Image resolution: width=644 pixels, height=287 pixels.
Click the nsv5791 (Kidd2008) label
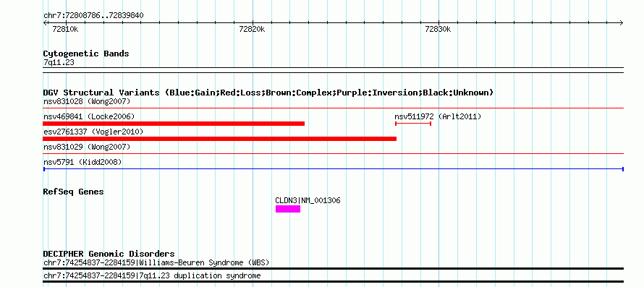click(82, 162)
